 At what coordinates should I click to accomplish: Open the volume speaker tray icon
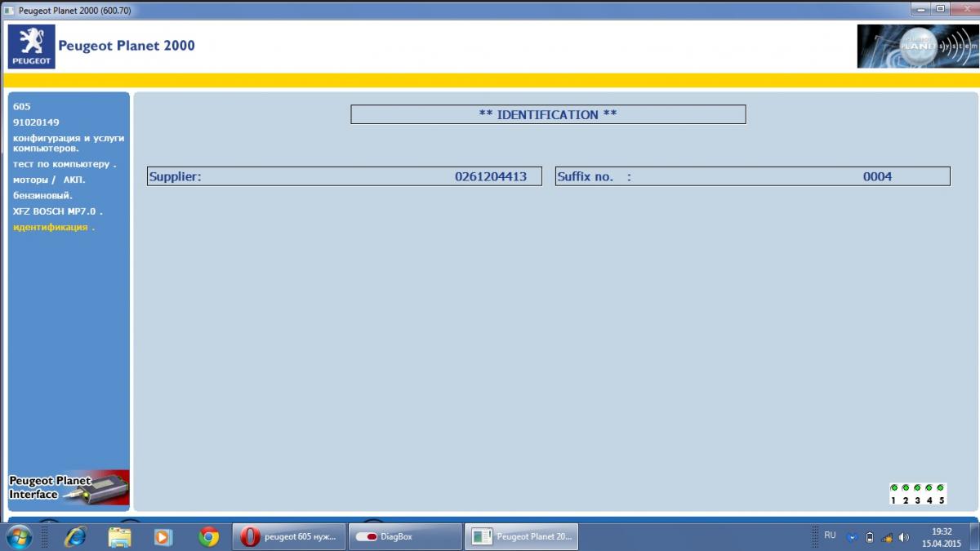click(903, 537)
